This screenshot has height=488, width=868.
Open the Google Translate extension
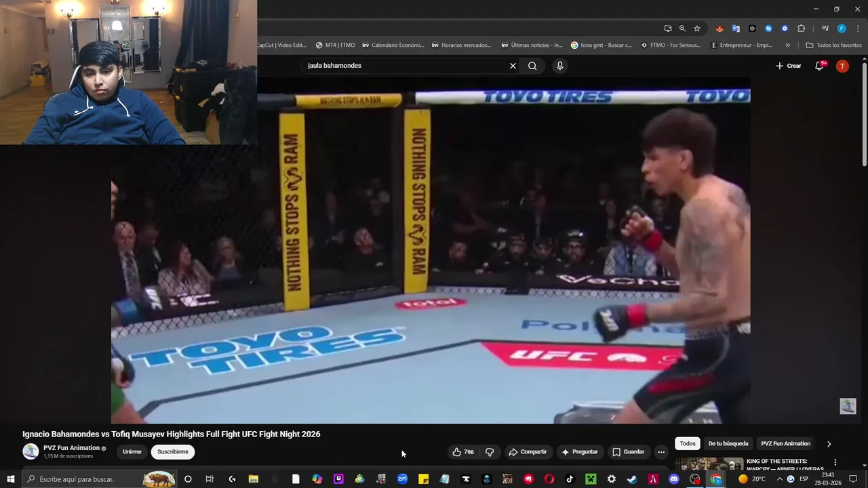click(736, 28)
